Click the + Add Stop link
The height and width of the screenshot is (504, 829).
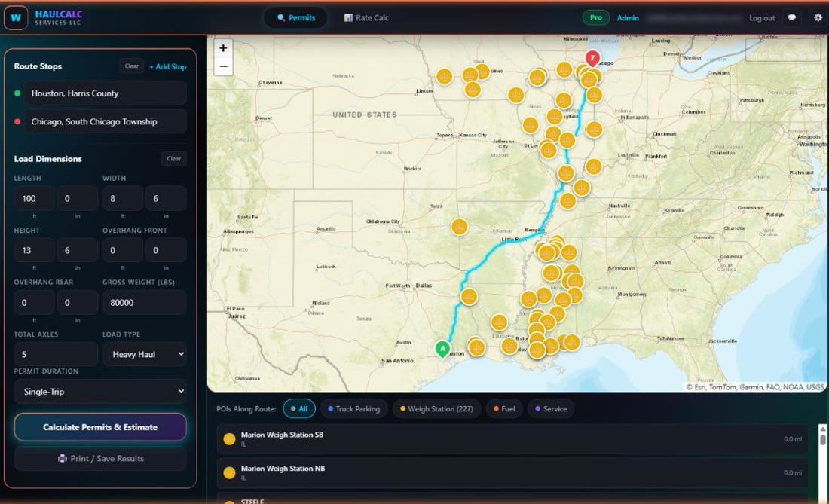pos(167,66)
